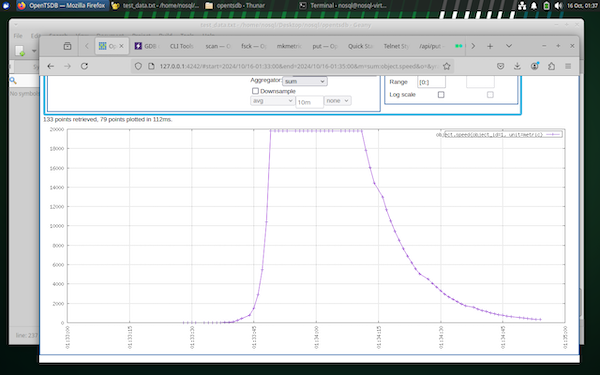Open the avg downsample function dropdown
This screenshot has height=375, width=600.
point(272,101)
